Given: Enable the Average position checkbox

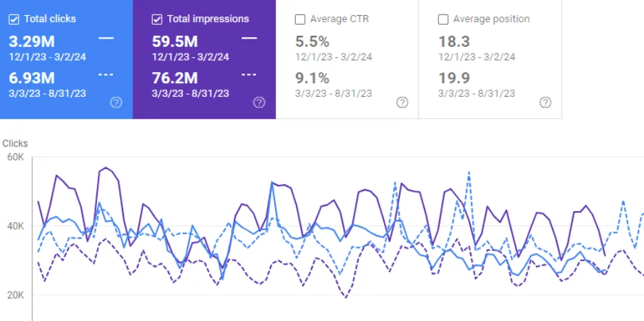Looking at the screenshot, I should (443, 19).
